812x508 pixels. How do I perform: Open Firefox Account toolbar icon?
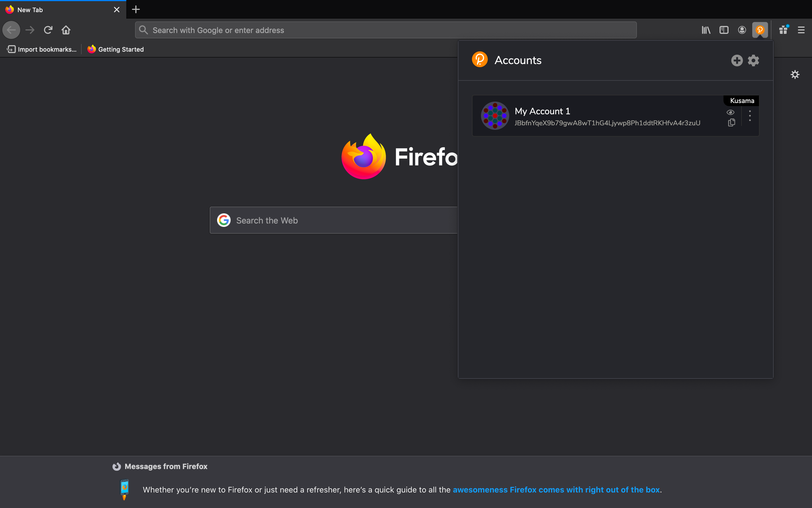coord(742,30)
